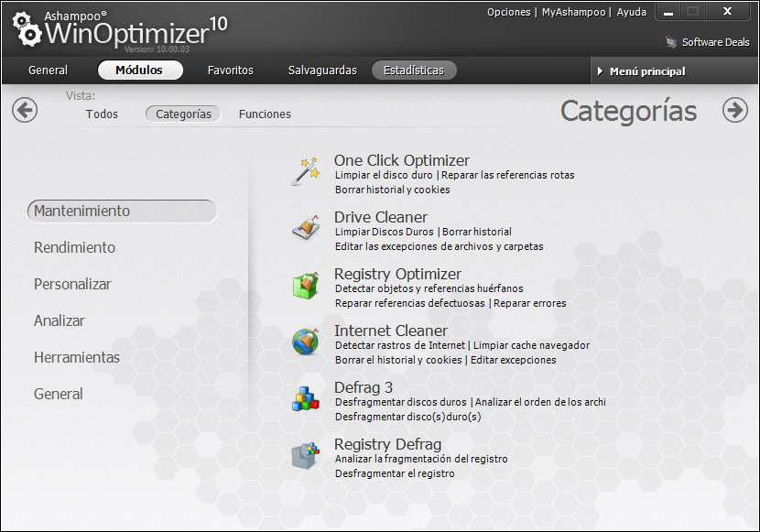Open Opciones in the title bar
Viewport: 760px width, 532px height.
click(508, 12)
